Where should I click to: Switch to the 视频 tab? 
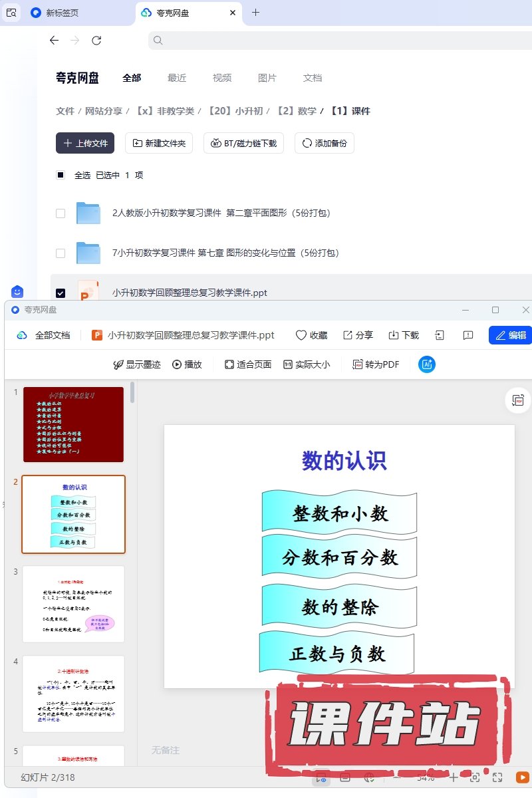(x=222, y=78)
